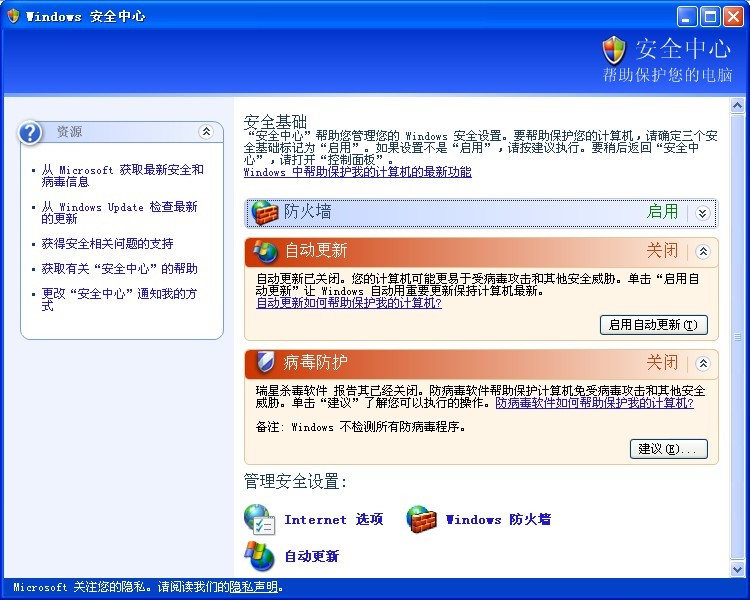The height and width of the screenshot is (600, 750).
Task: Click the Windows 防火墙 icon under manage settings
Action: click(x=421, y=519)
